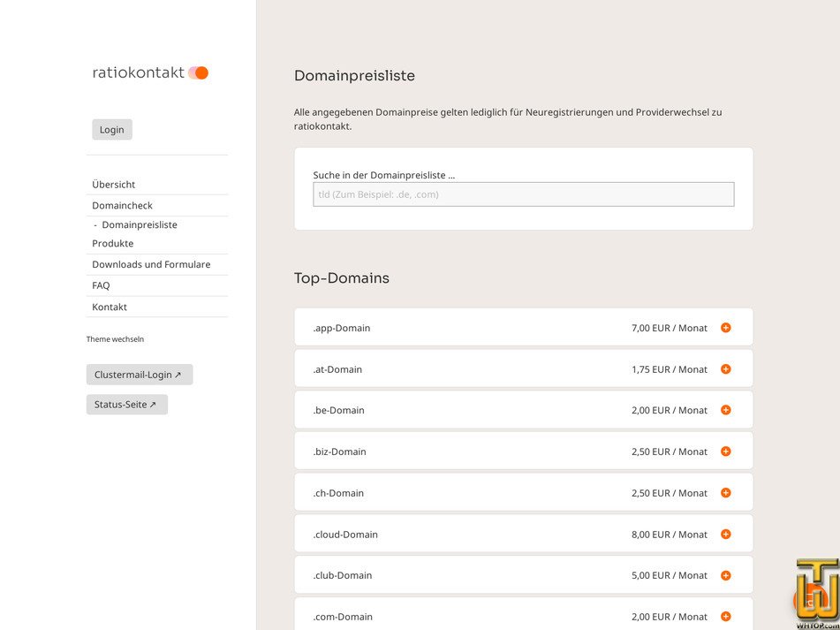Viewport: 840px width, 630px height.
Task: Open the Status-Seite link
Action: pos(127,405)
